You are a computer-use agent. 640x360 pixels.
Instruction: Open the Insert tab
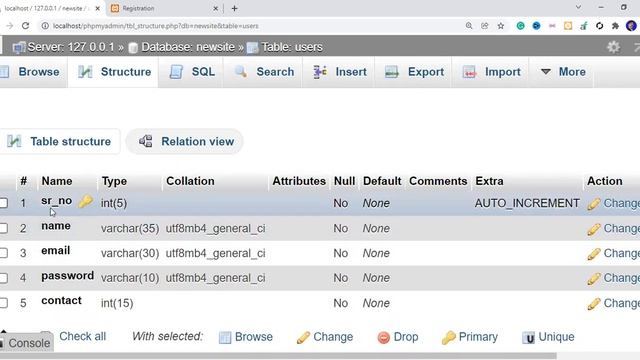tap(339, 72)
